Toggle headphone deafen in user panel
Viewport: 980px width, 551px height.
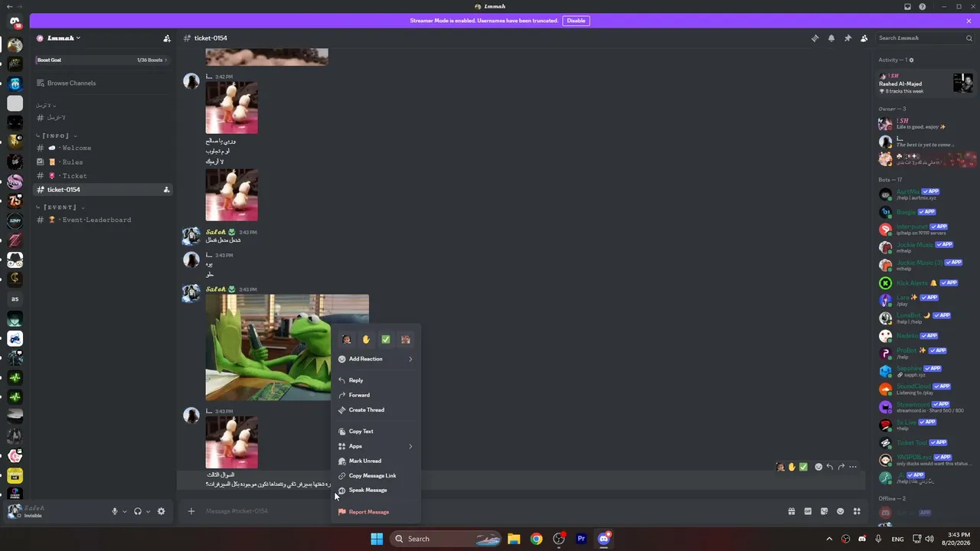[x=138, y=511]
